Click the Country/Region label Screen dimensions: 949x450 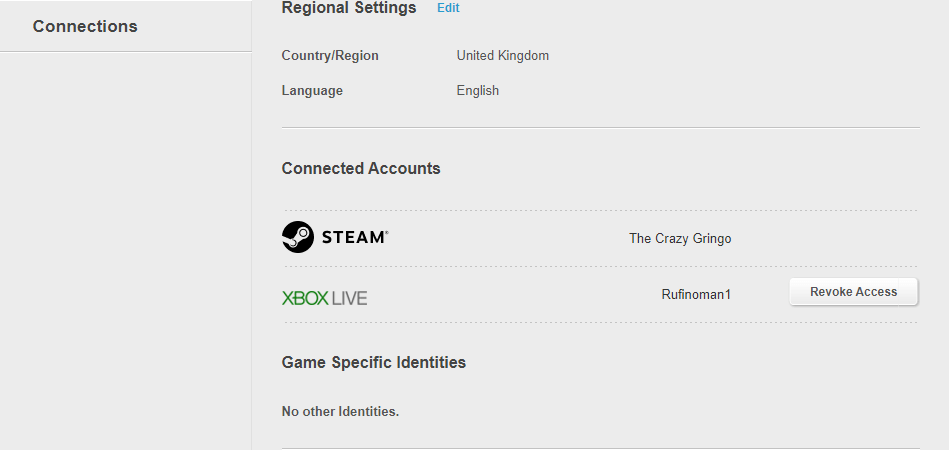[x=330, y=56]
